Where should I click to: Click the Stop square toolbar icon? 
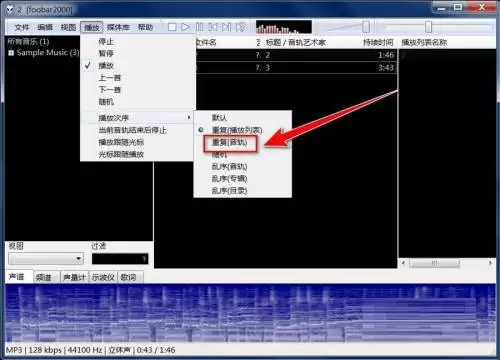coord(172,27)
